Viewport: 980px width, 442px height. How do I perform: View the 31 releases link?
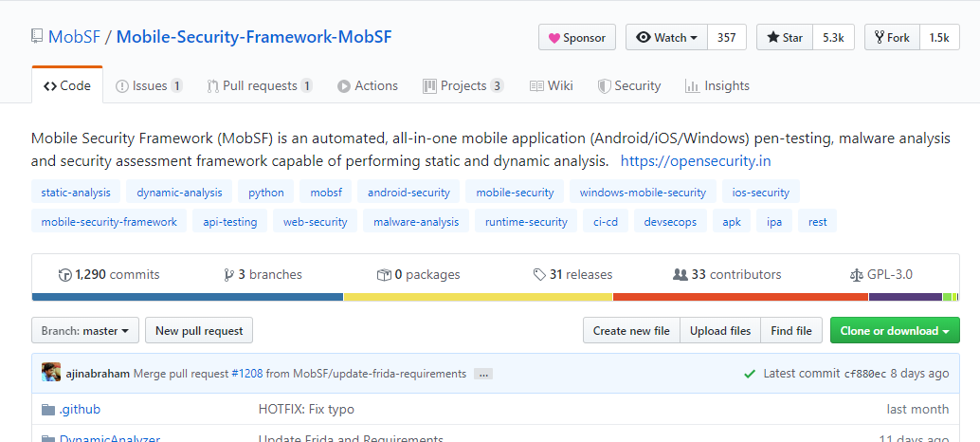pos(572,274)
